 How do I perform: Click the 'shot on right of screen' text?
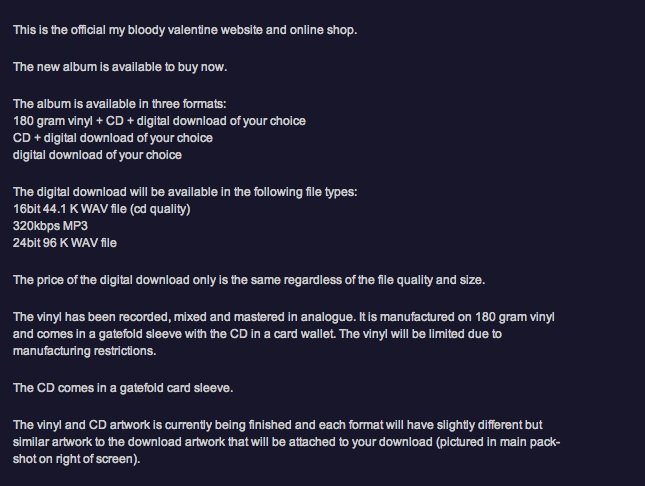pyautogui.click(x=77, y=459)
